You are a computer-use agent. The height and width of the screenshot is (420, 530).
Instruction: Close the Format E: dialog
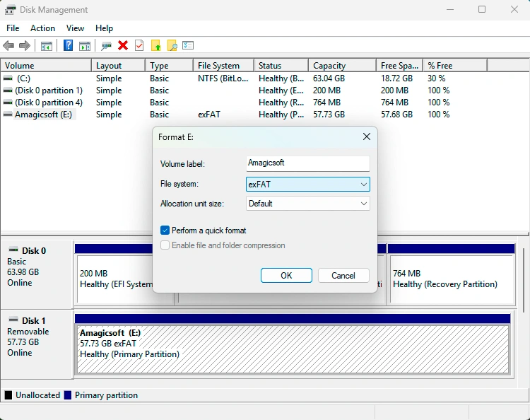coord(366,136)
